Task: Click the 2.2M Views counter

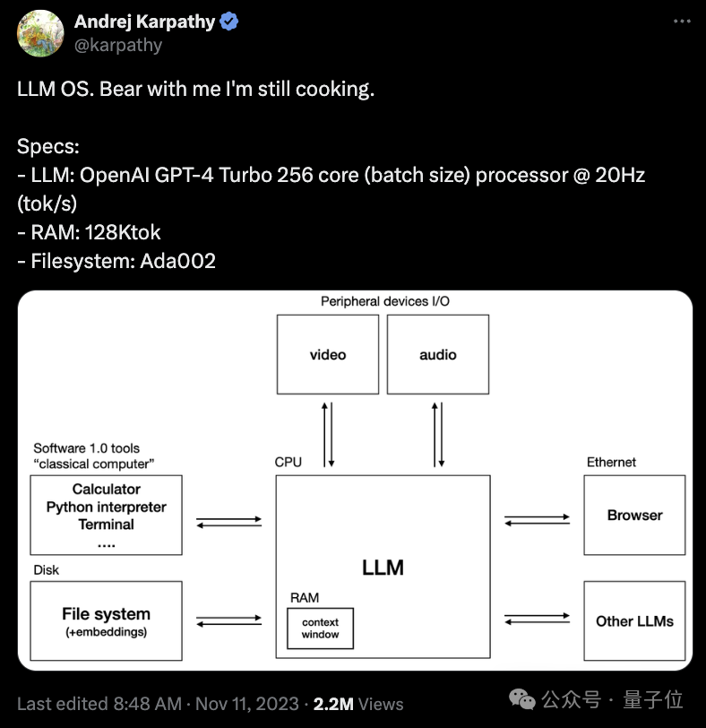Action: tap(358, 704)
